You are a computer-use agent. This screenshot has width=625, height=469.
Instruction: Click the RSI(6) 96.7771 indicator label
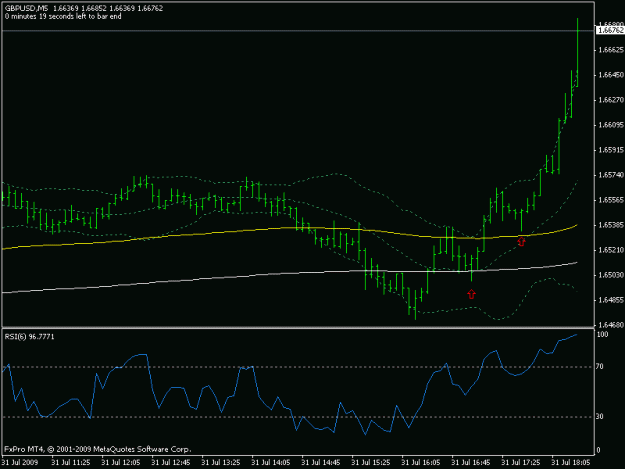pos(29,337)
